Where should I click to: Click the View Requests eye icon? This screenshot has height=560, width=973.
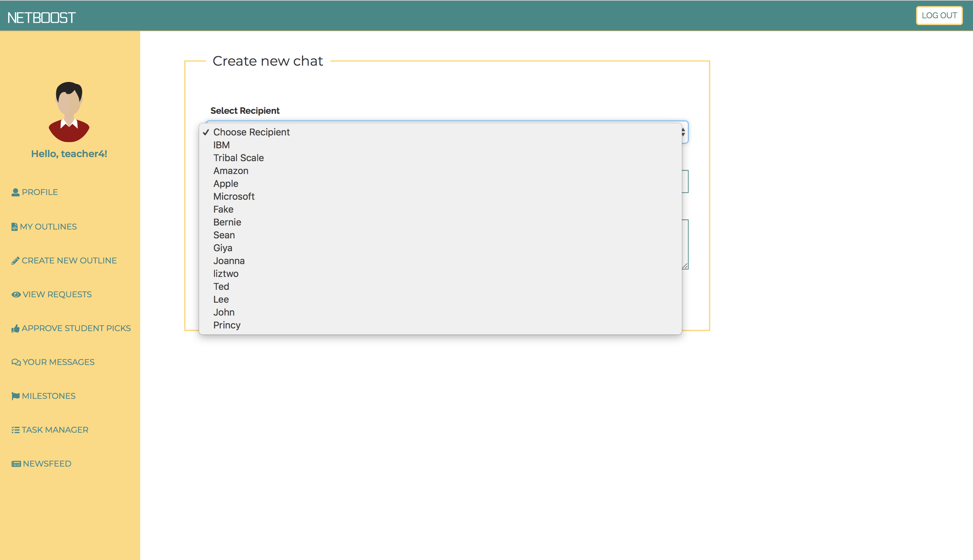(x=16, y=295)
